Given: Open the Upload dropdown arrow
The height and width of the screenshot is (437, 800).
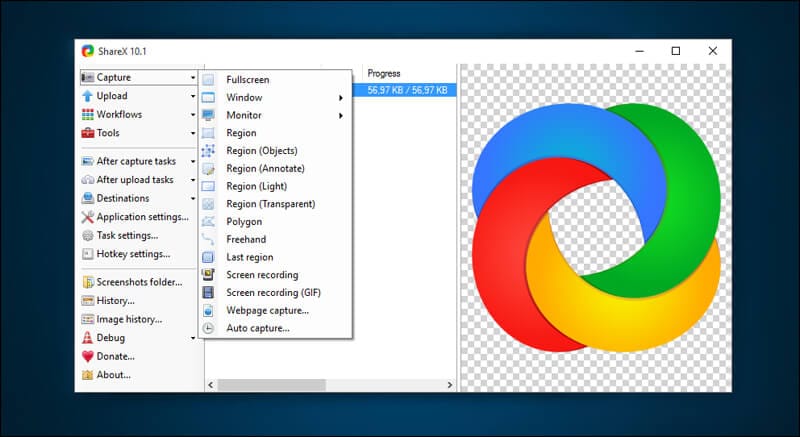Looking at the screenshot, I should click(193, 96).
